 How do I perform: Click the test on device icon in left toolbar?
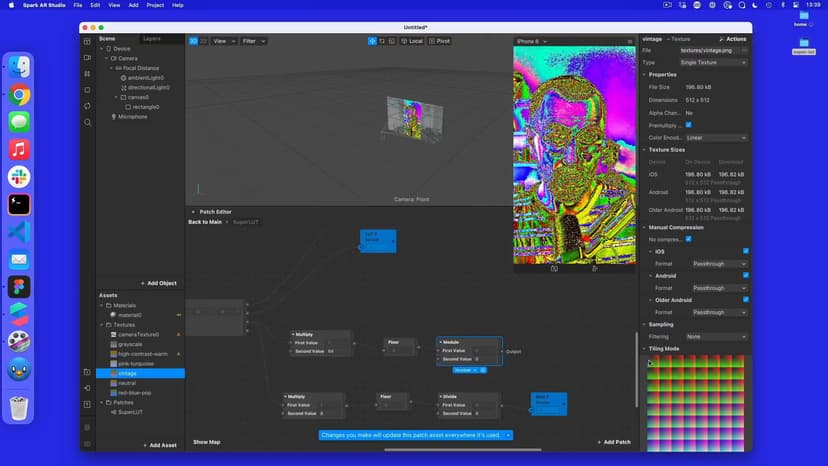87,372
